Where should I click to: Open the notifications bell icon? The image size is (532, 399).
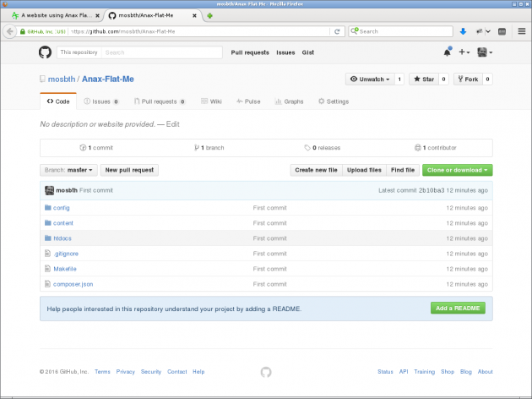[x=448, y=52]
